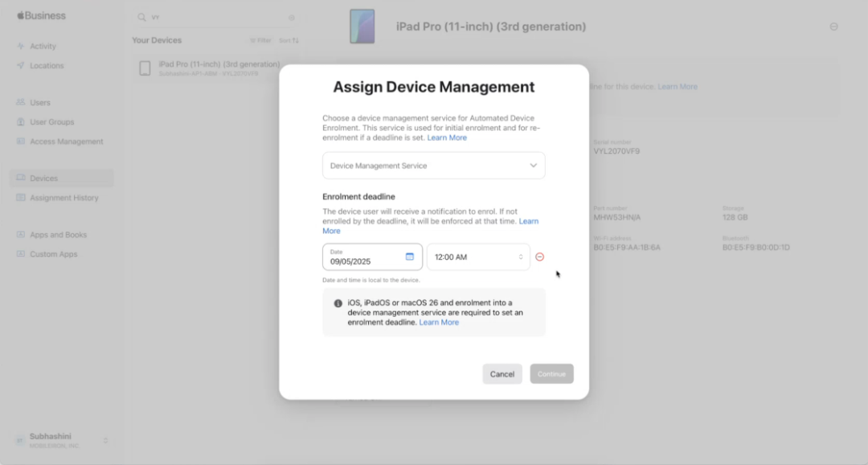Open the Device Management Service dropdown
868x465 pixels.
tap(433, 165)
